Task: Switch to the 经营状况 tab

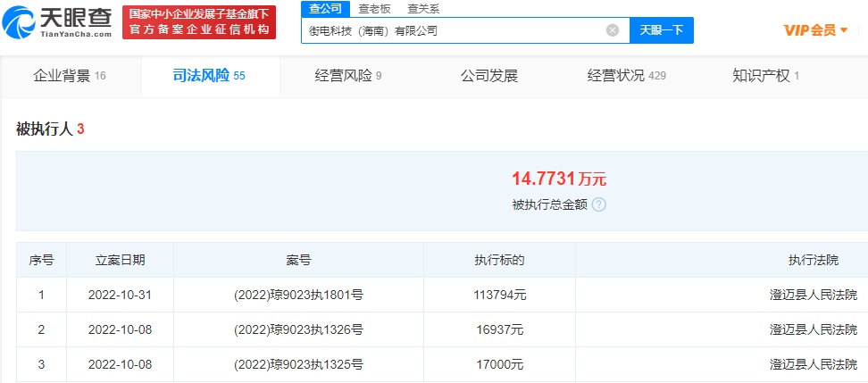Action: click(x=626, y=76)
